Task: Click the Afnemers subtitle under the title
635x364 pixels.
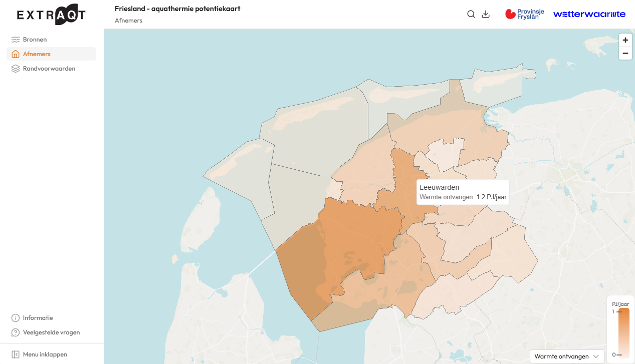Action: [x=129, y=21]
